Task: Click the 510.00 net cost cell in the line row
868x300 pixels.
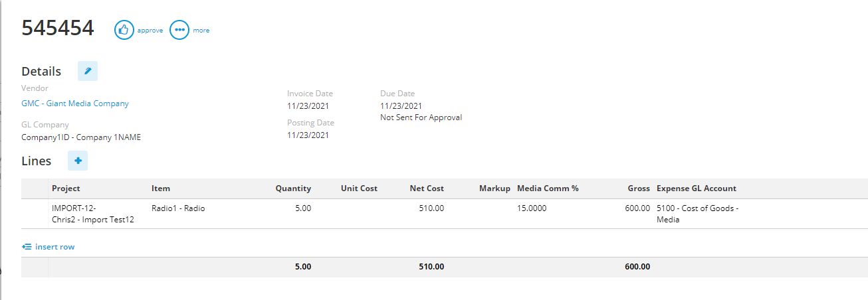Action: [x=431, y=208]
